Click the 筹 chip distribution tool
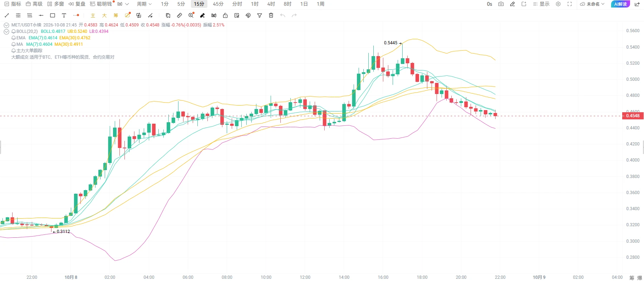The height and width of the screenshot is (282, 644). pyautogui.click(x=116, y=15)
